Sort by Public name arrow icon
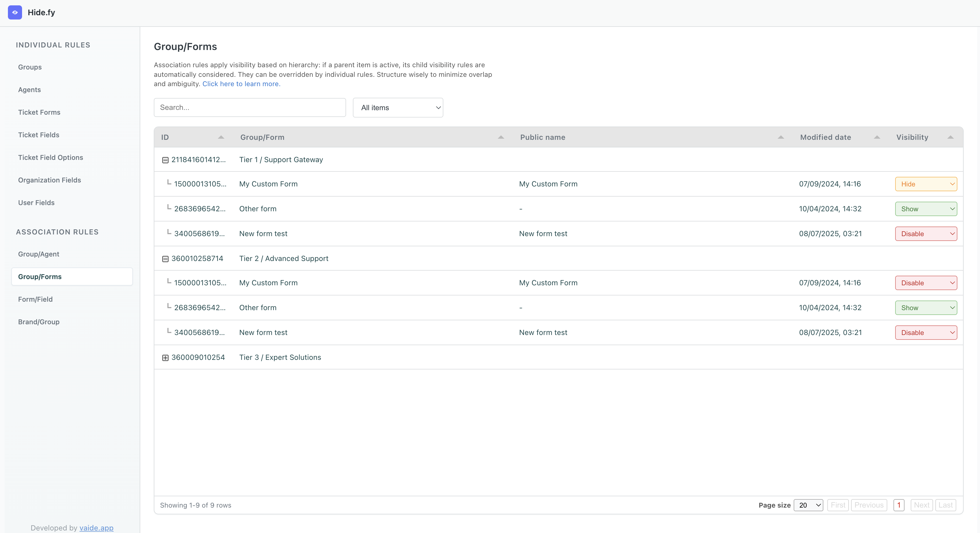Screen dimensions: 980x533 click(781, 137)
